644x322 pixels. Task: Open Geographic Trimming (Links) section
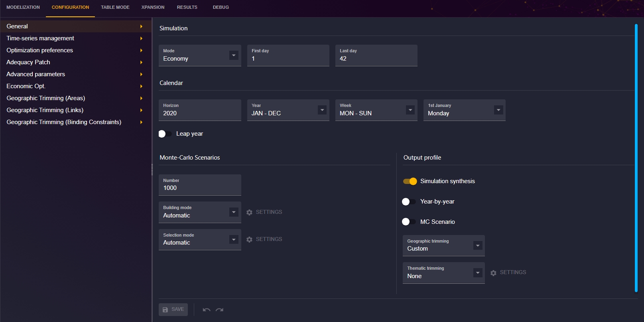pyautogui.click(x=76, y=110)
